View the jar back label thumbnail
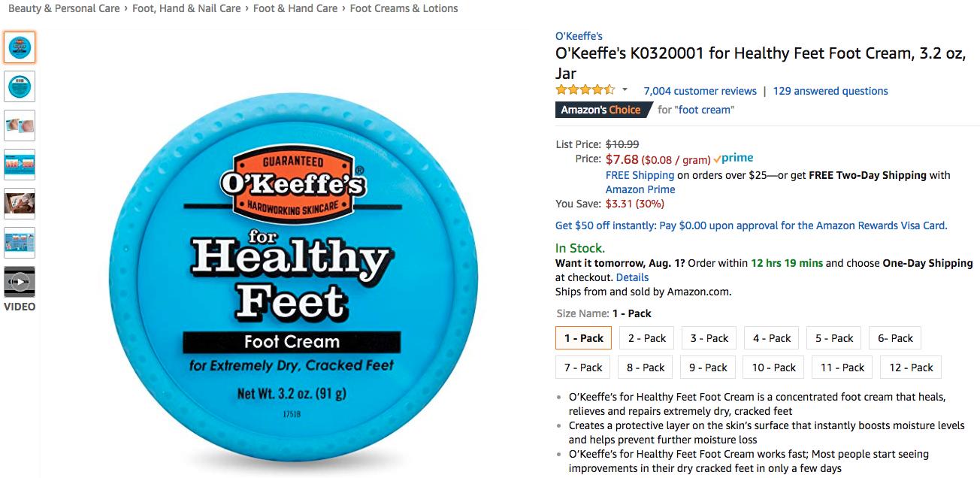The image size is (980, 478). click(20, 86)
